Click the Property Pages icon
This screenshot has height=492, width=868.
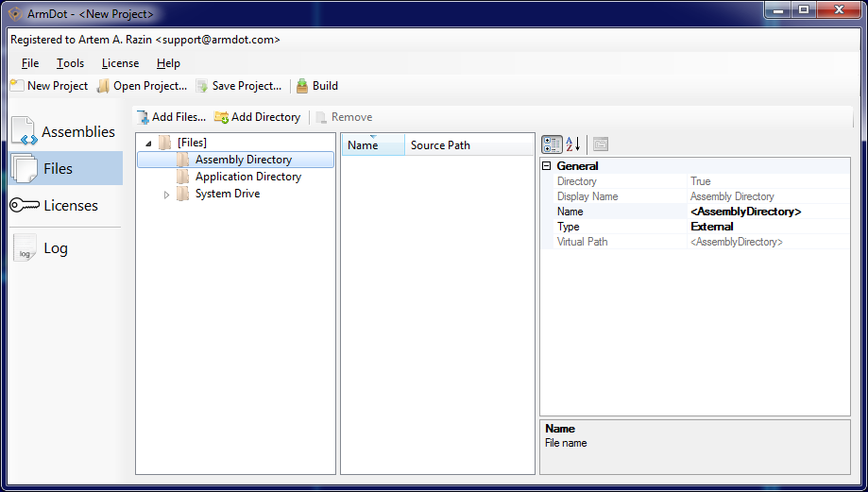[601, 144]
